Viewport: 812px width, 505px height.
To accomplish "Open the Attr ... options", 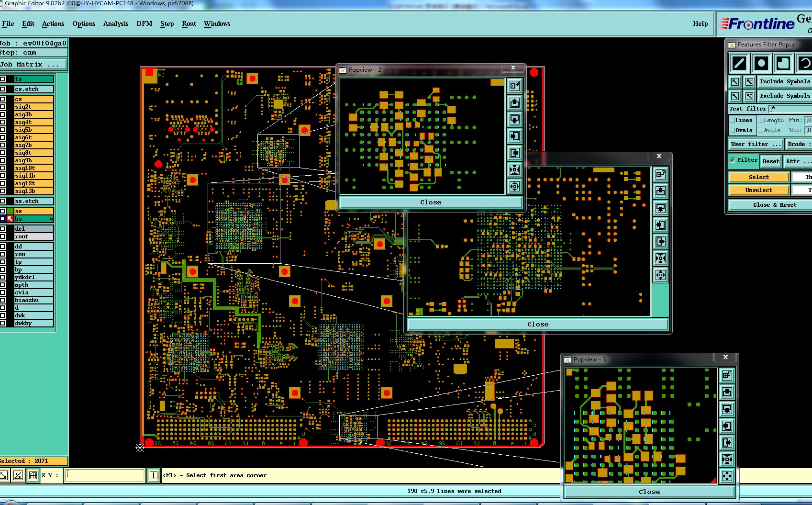I will (798, 161).
